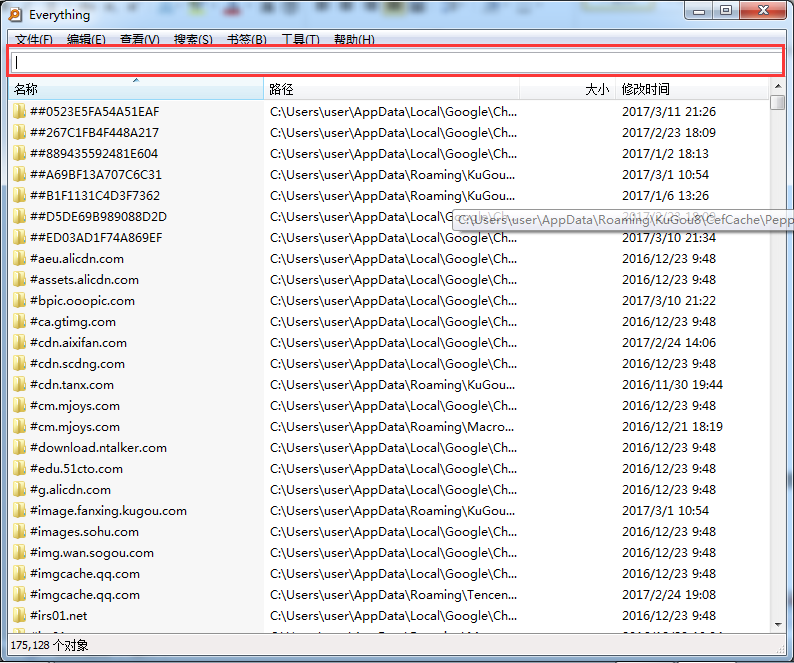794x663 pixels.
Task: Sort by the 修改时间 column header
Action: [692, 89]
